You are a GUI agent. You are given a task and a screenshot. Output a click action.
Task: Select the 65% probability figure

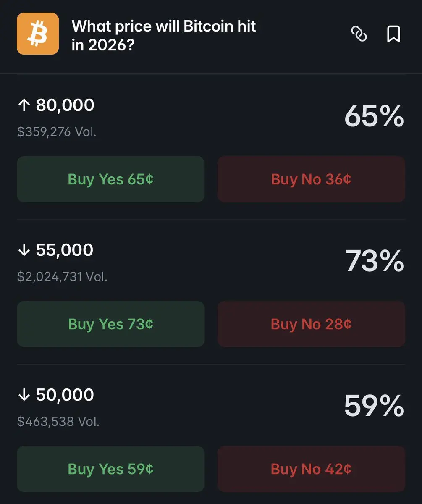pos(374,116)
